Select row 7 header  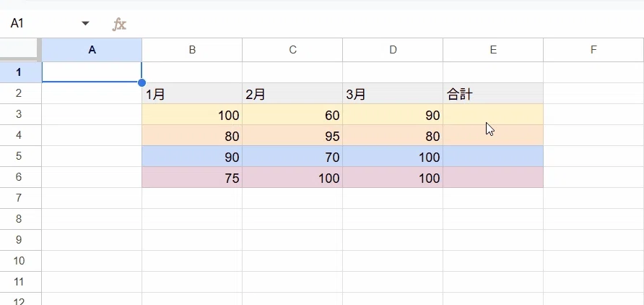20,198
